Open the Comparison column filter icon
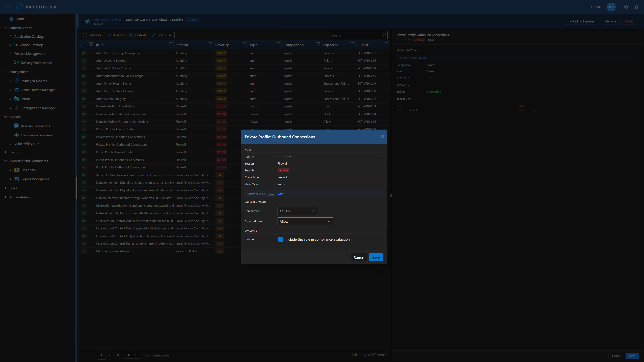The width and height of the screenshot is (644, 362). point(318,44)
